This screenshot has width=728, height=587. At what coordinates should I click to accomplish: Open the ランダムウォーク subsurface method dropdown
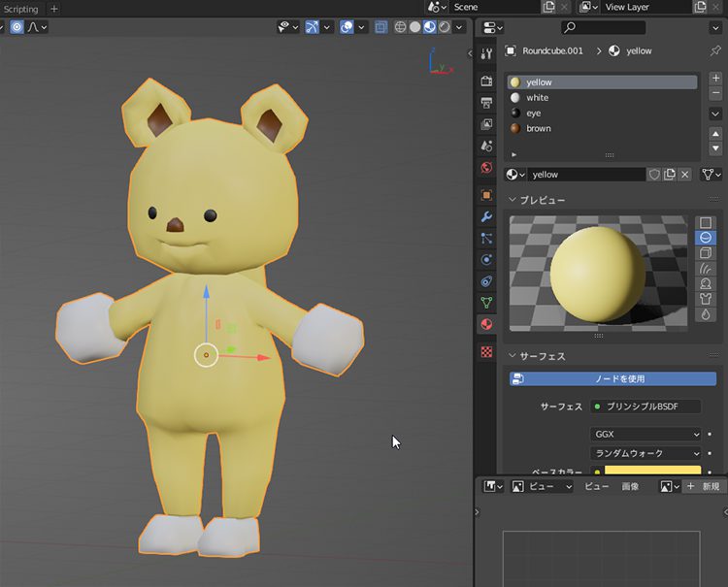[645, 453]
